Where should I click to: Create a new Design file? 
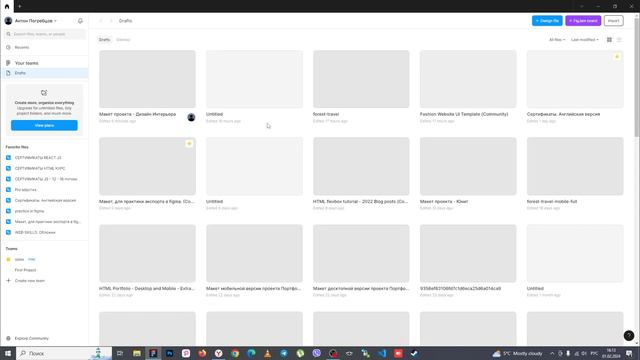point(547,21)
